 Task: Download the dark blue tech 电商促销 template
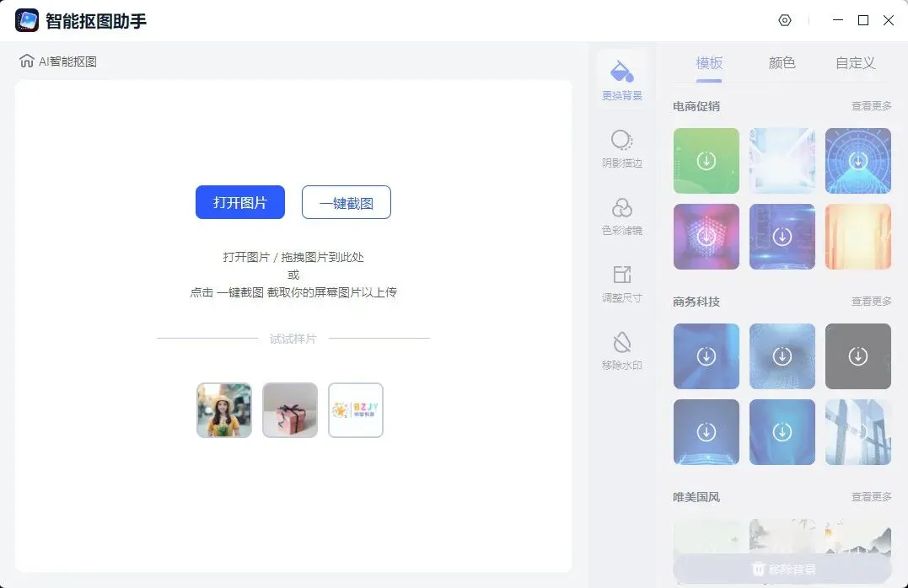(782, 237)
